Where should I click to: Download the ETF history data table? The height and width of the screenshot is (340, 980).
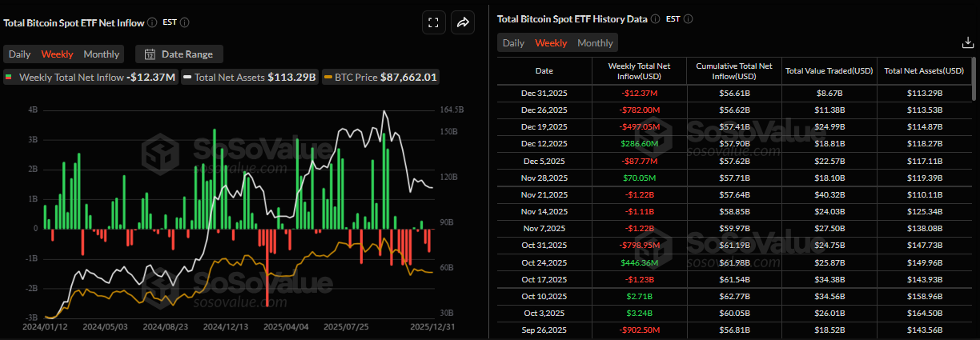point(967,43)
